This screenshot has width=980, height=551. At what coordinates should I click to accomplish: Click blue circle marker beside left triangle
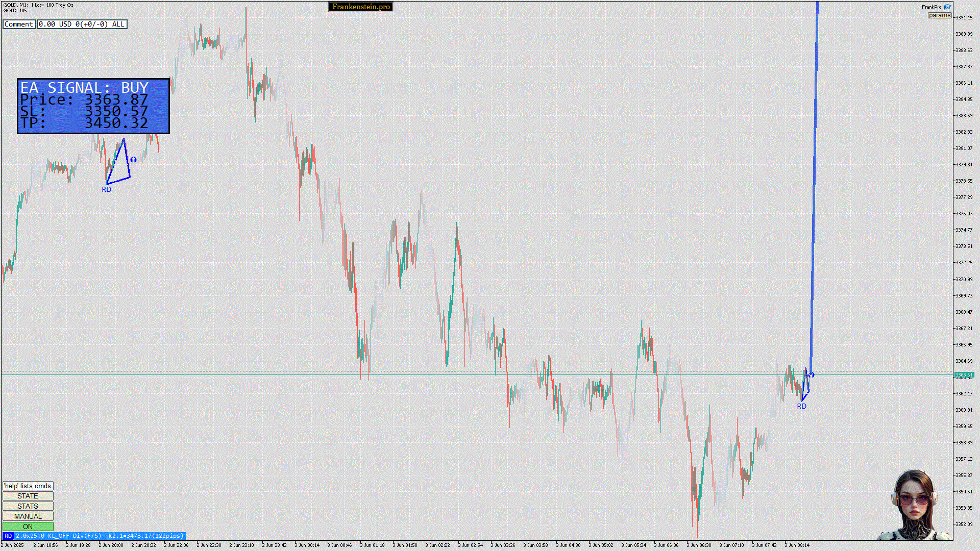tap(133, 160)
